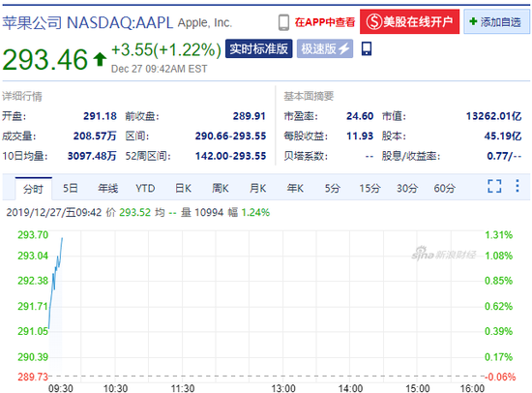
Task: Click the 293.70 y-axis label
Action: coord(33,234)
